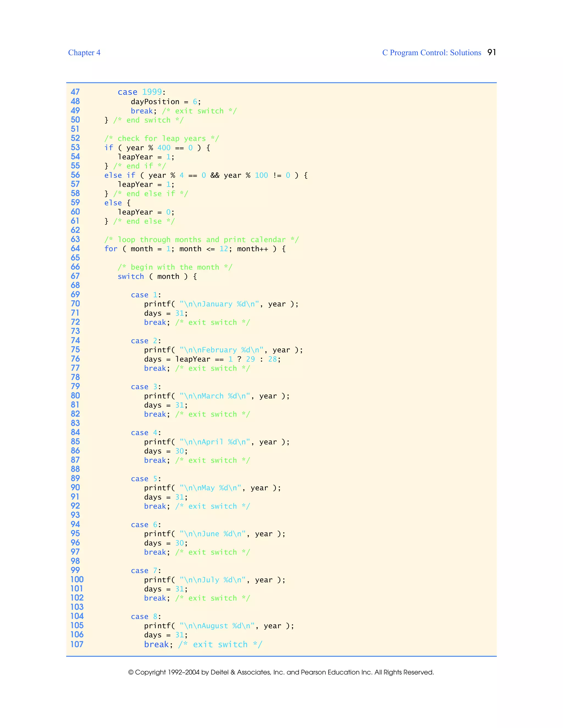
Task: Click the January printf statement
Action: point(221,304)
